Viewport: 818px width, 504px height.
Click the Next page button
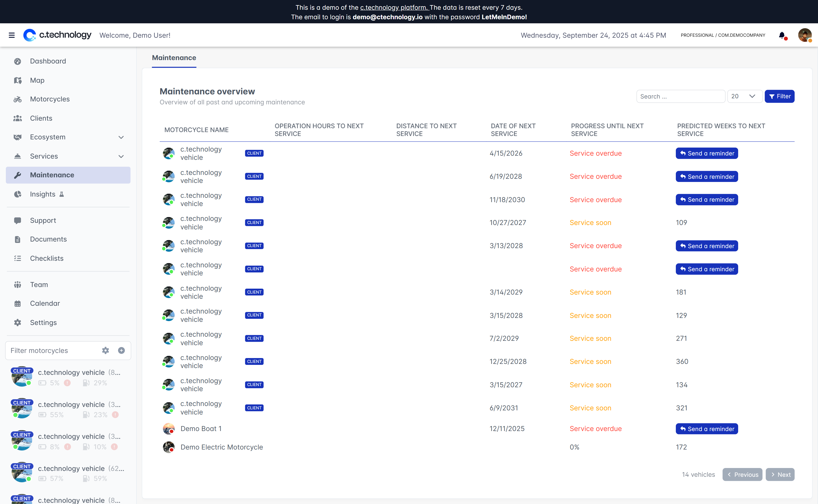[780, 475]
